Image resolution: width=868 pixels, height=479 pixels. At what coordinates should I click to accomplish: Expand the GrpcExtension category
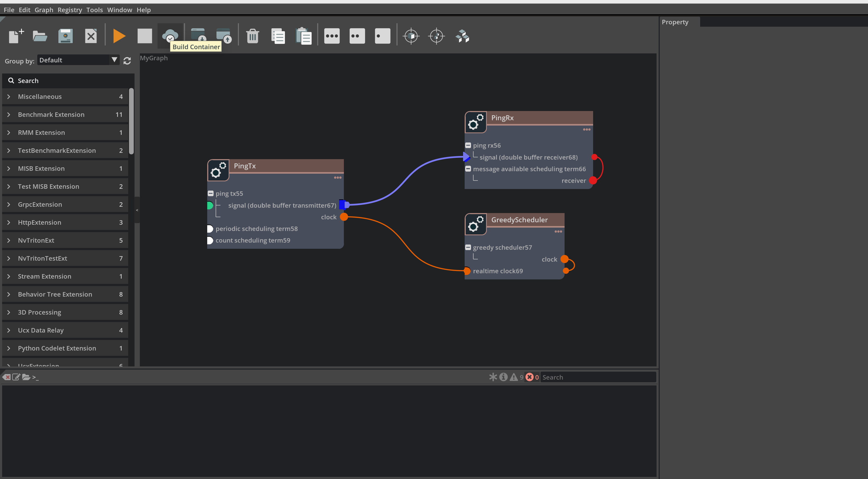pyautogui.click(x=65, y=204)
